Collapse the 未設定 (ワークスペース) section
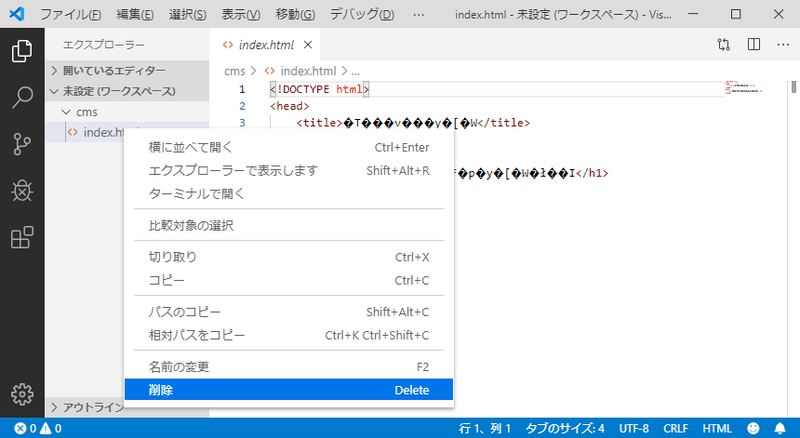The width and height of the screenshot is (800, 438). click(x=127, y=91)
